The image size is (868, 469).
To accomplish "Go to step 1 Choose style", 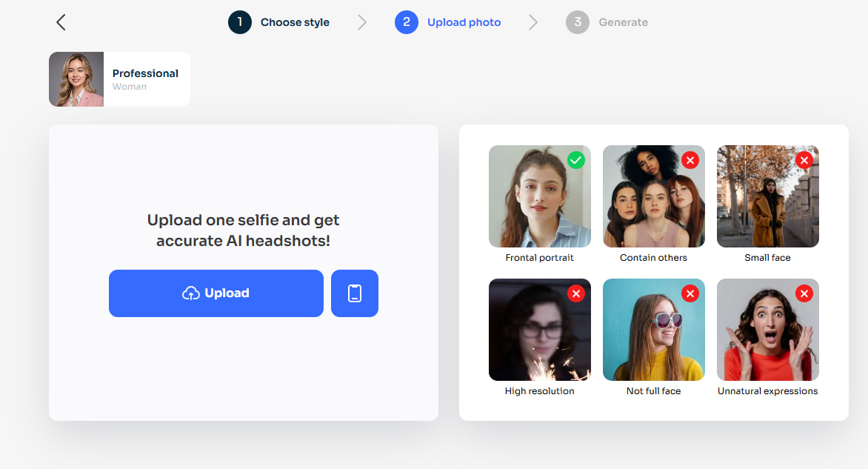I will click(279, 22).
